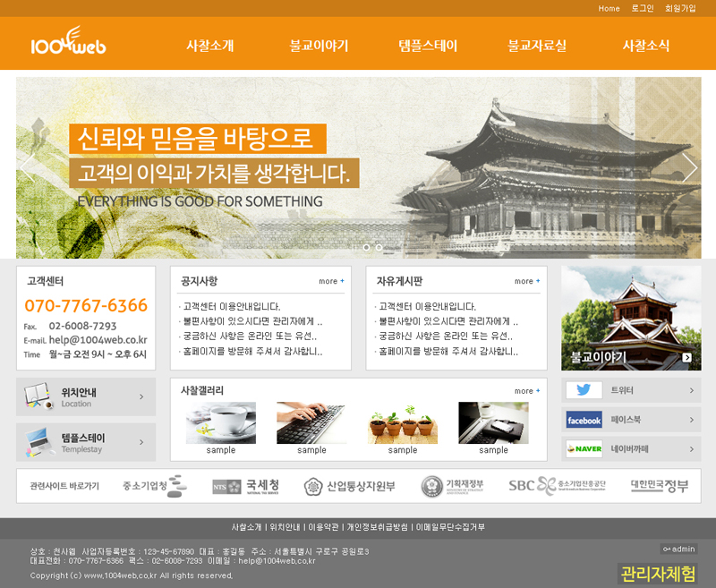This screenshot has width=716, height=588.
Task: Select the second slider pagination dot
Action: click(379, 247)
